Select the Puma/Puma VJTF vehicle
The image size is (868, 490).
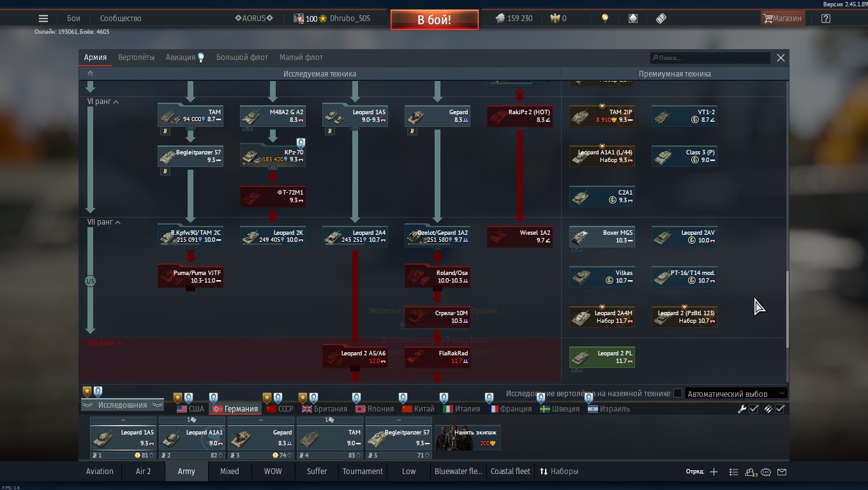tap(190, 276)
